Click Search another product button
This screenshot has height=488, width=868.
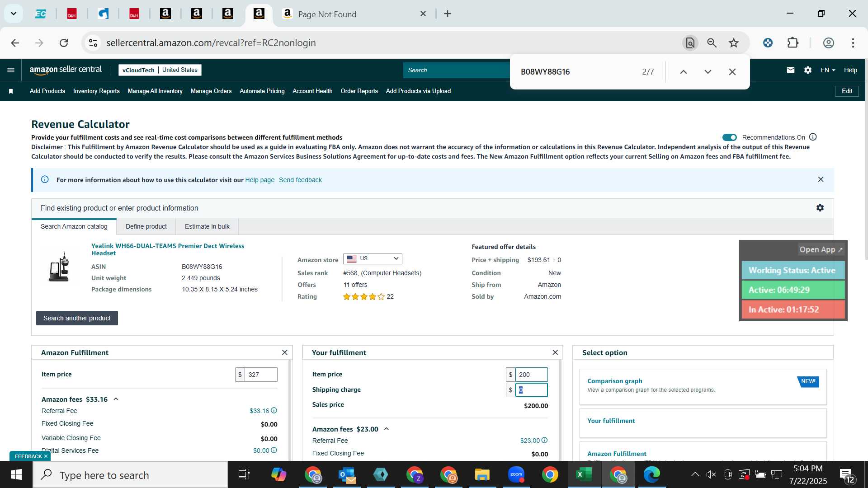point(77,318)
